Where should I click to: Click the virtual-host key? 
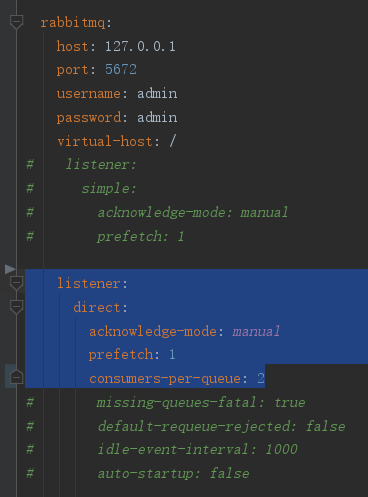click(x=105, y=141)
